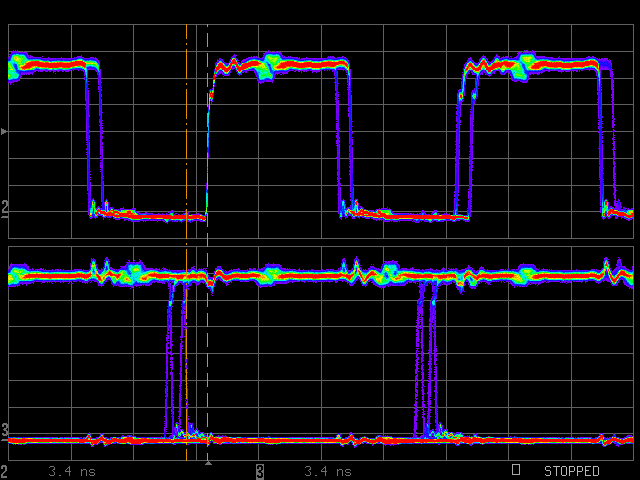
Task: Click channel 2 label in bottom status bar
Action: pyautogui.click(x=4, y=471)
